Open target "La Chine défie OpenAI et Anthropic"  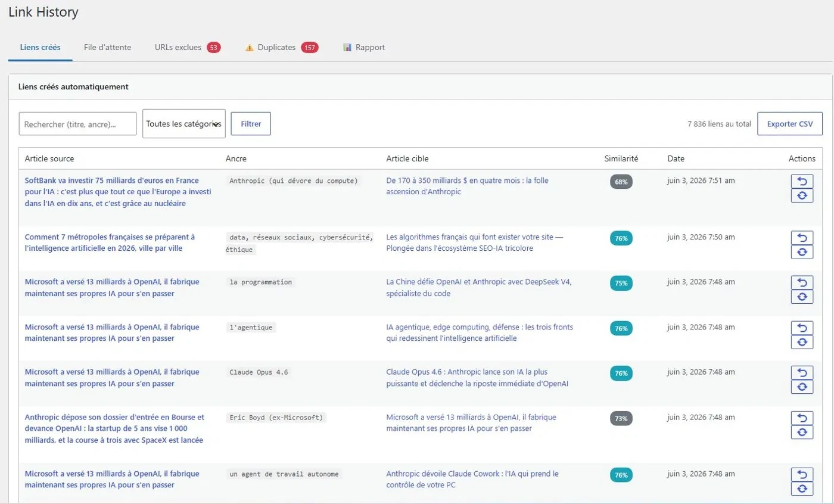click(x=479, y=287)
